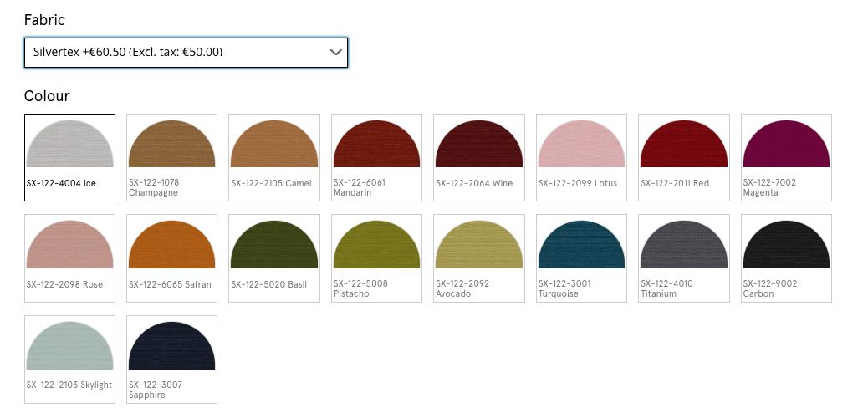868x418 pixels.
Task: Select the SX-122-9002 Carbon swatch
Action: coord(786,258)
